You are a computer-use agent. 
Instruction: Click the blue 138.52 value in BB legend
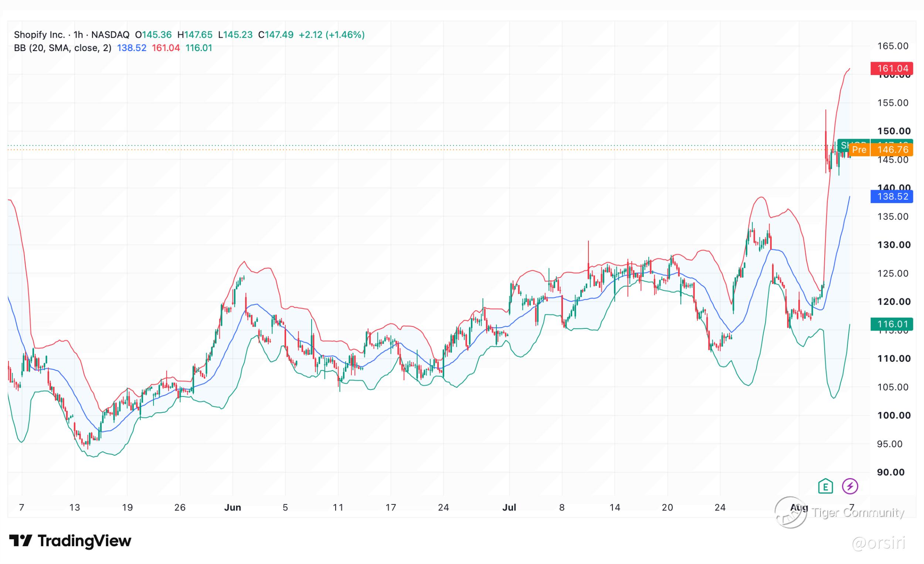click(x=132, y=48)
